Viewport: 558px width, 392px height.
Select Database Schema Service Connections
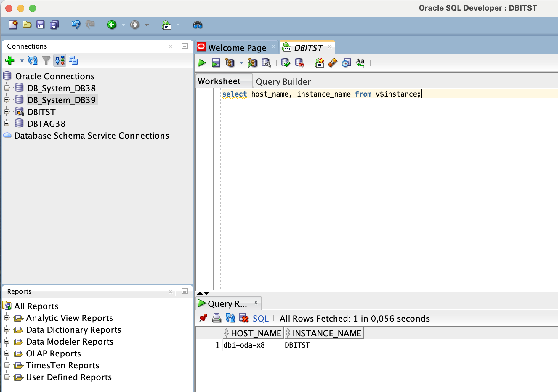92,136
